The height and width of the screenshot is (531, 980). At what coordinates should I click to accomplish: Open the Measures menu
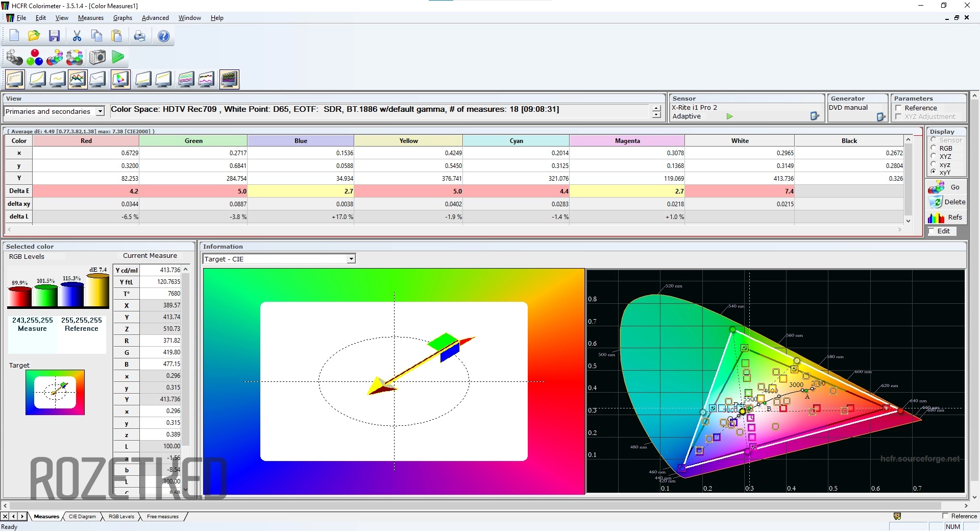pos(90,18)
